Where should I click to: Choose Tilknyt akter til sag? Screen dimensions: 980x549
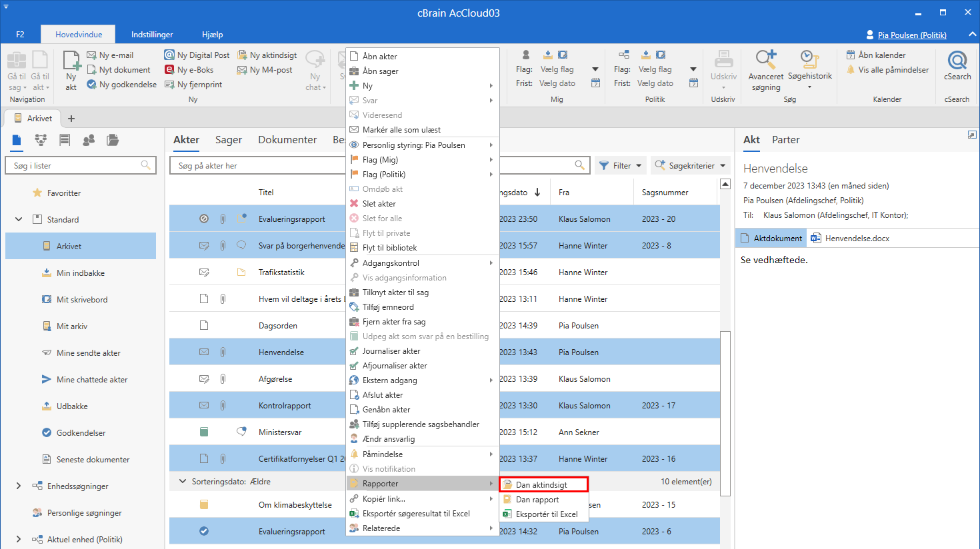[x=423, y=292]
